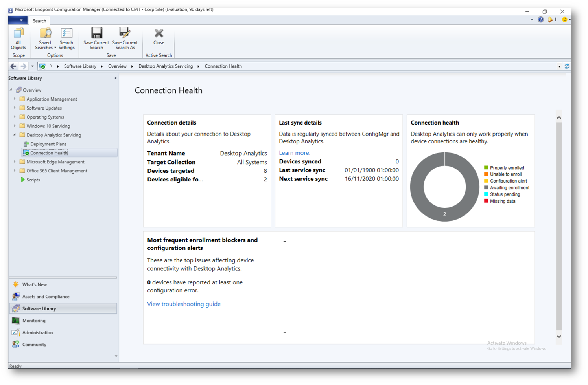Click the All Systems target collection value

(252, 162)
